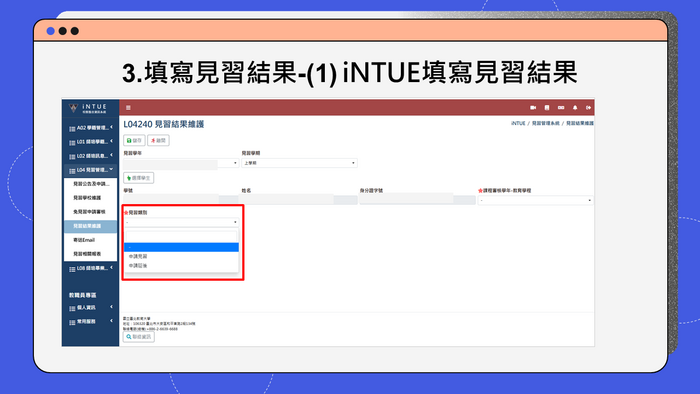
Task: Click the select student button
Action: tap(139, 178)
